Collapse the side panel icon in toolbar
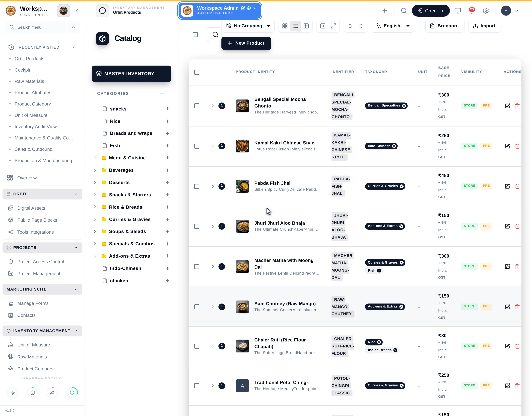The height and width of the screenshot is (416, 532). 323,26
